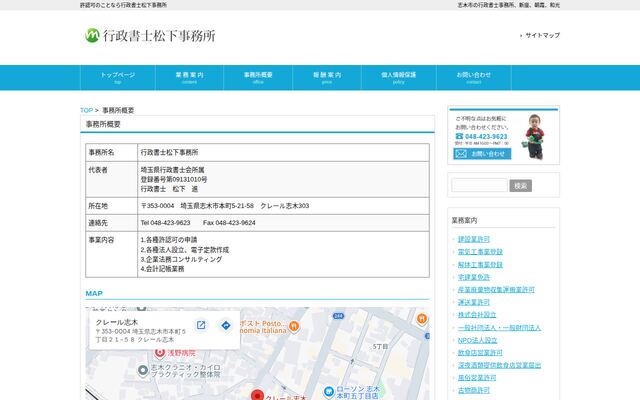Viewport: 640px width, 400px height.
Task: Click the クレール志木 title on map card
Action: tap(117, 322)
